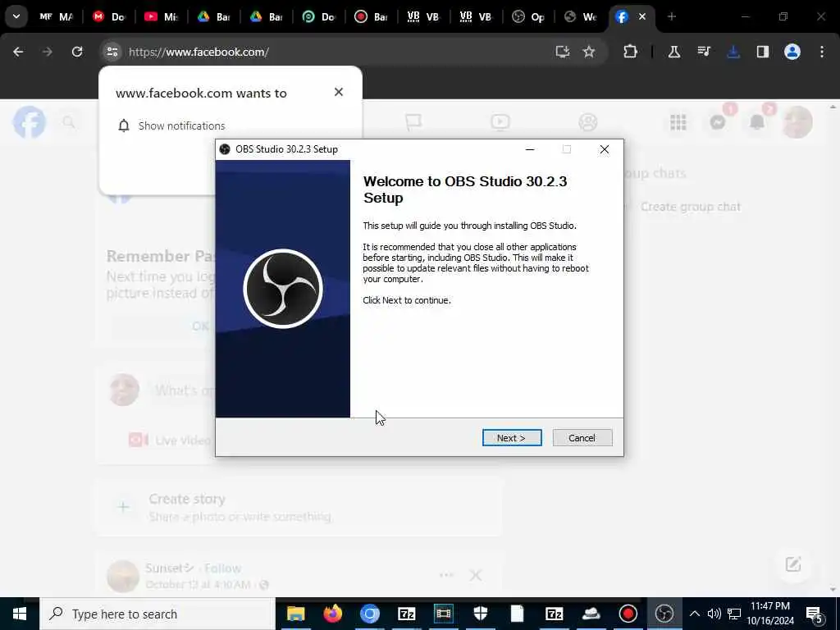The image size is (840, 630).
Task: Switch to first VB tab
Action: (422, 16)
